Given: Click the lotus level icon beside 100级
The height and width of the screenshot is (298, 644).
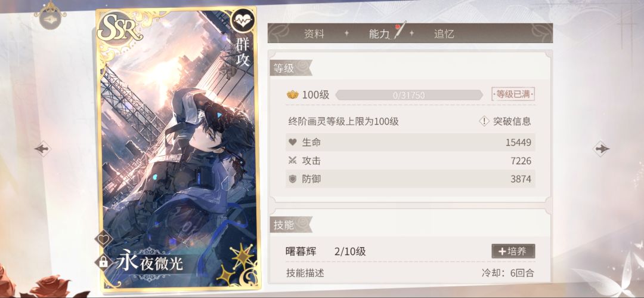Looking at the screenshot, I should click(x=292, y=95).
